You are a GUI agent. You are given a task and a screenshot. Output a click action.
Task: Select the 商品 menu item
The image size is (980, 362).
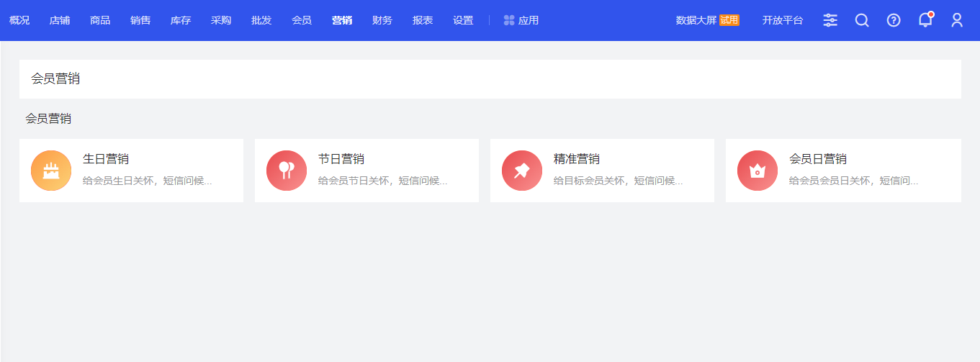[100, 20]
